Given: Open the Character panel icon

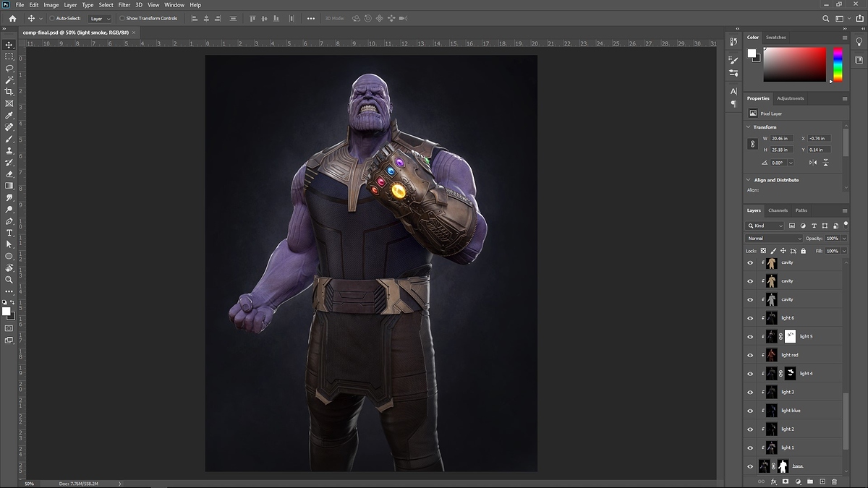Looking at the screenshot, I should pos(733,92).
